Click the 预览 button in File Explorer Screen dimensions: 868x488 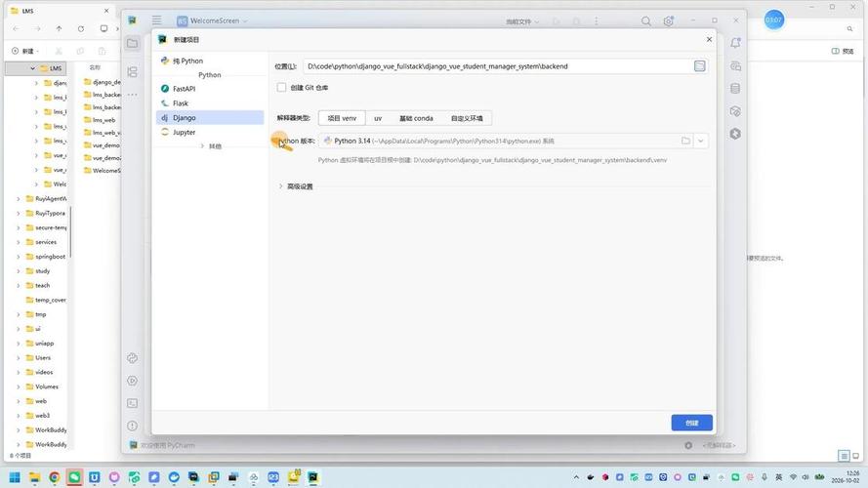843,51
